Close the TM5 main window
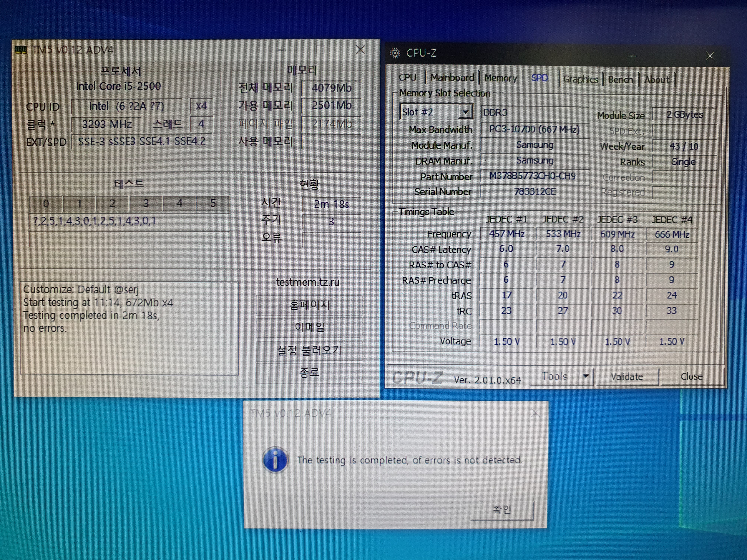 (x=360, y=50)
